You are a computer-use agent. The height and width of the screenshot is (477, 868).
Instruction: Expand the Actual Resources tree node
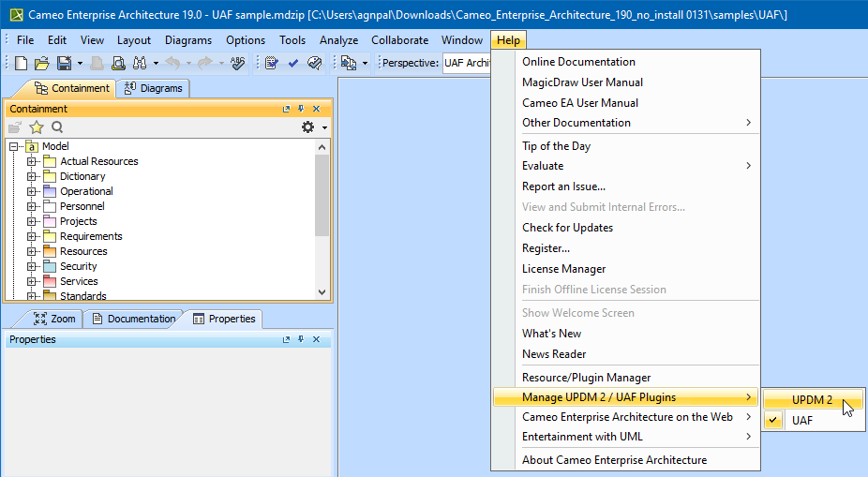[x=32, y=161]
